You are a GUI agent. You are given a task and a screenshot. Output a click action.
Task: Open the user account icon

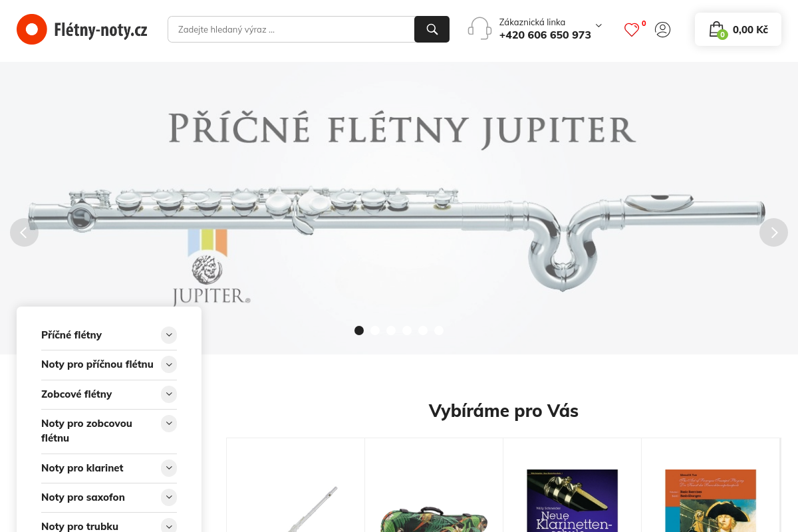coord(662,29)
